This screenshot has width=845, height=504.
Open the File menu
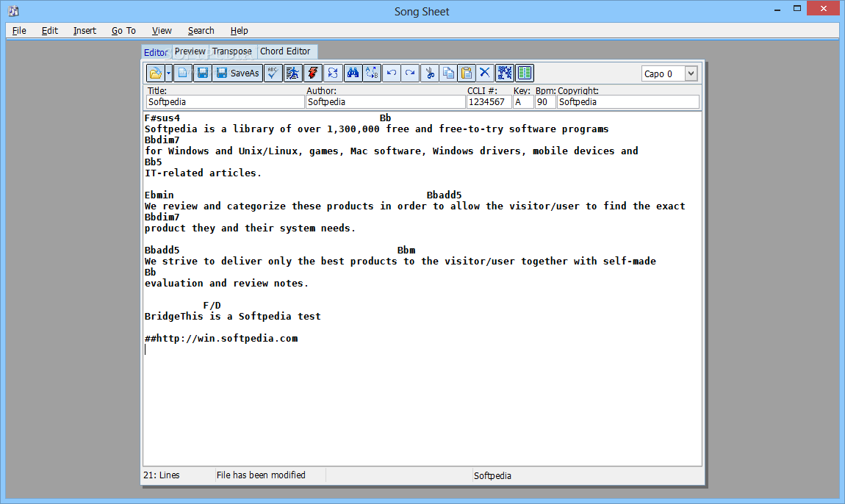[19, 31]
